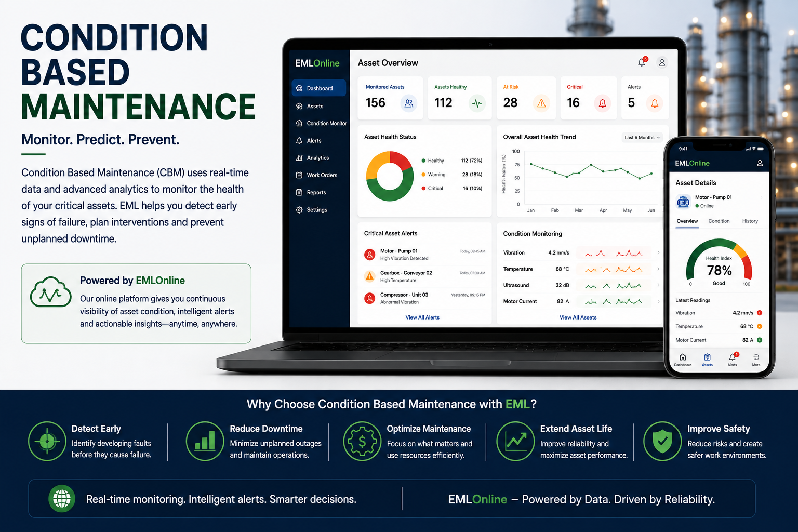The image size is (798, 532).
Task: Click the Vibration sparkline in Condition Monitoring
Action: [613, 253]
